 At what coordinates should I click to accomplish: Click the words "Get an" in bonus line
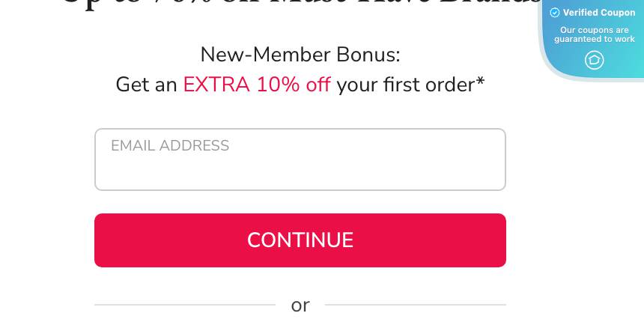tap(146, 85)
